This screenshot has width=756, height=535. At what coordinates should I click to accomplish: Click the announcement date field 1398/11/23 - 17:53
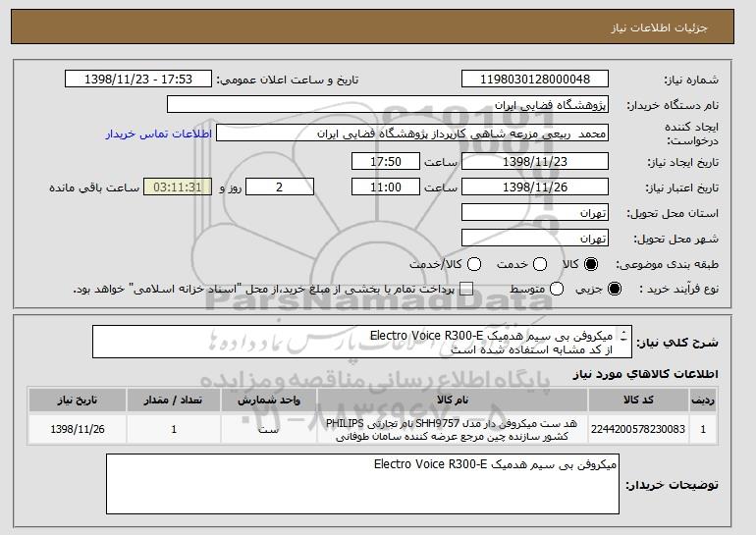point(138,80)
